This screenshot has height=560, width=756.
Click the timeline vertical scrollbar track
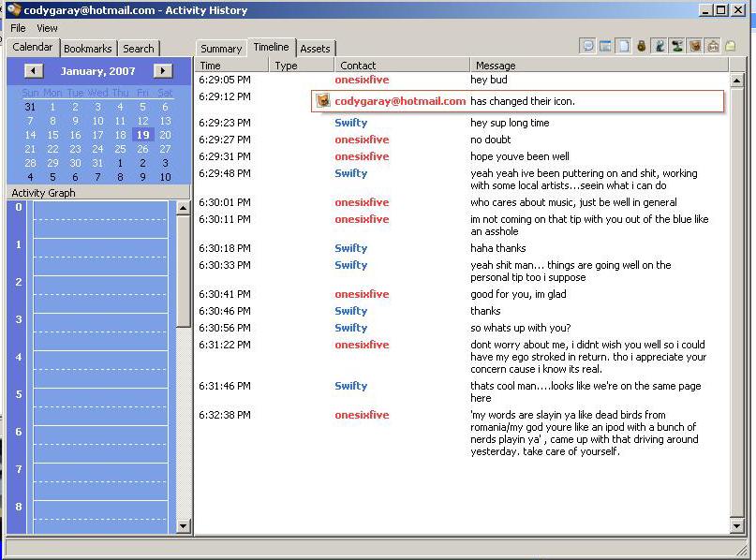pyautogui.click(x=736, y=303)
